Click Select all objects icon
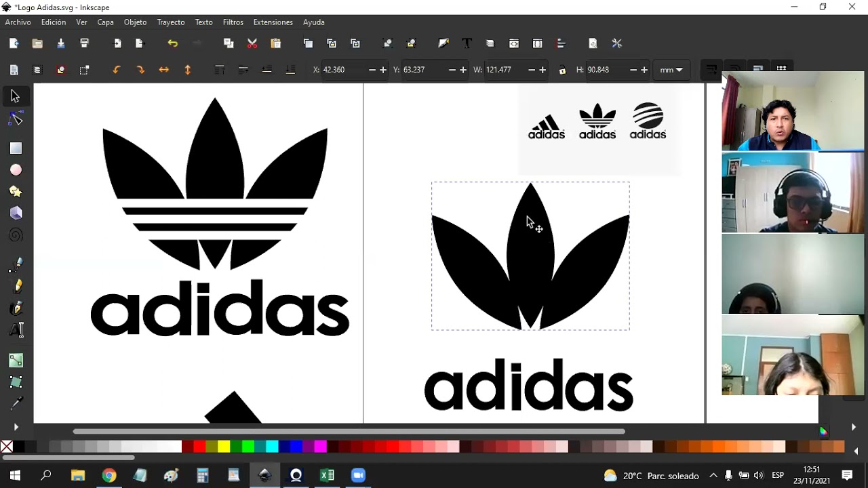 pos(14,70)
